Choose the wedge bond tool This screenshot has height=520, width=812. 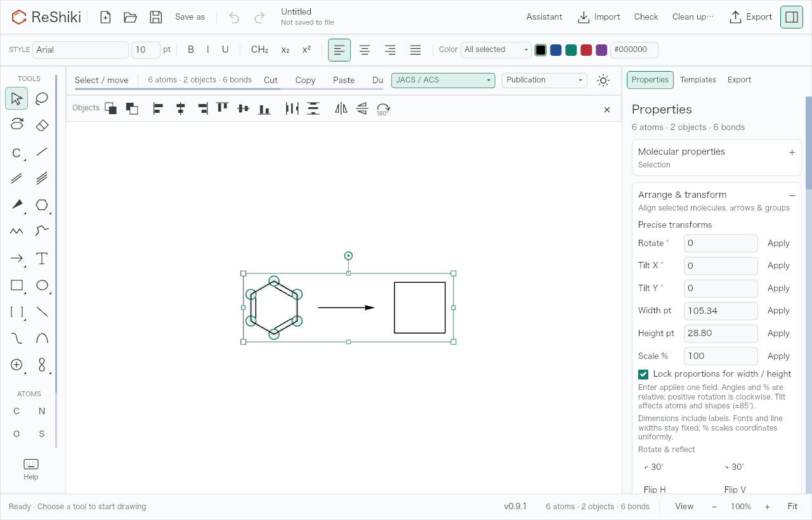pyautogui.click(x=16, y=205)
